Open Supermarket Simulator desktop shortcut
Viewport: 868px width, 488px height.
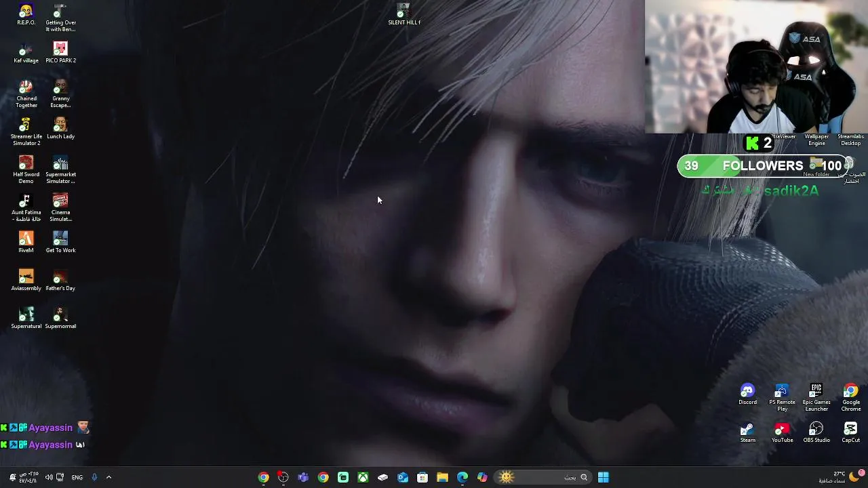(x=60, y=169)
